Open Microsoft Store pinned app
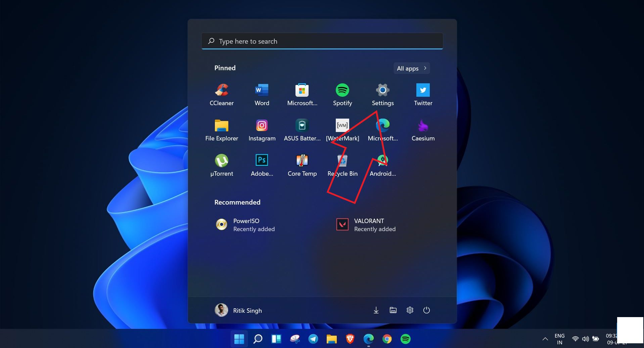The width and height of the screenshot is (644, 348). click(302, 95)
